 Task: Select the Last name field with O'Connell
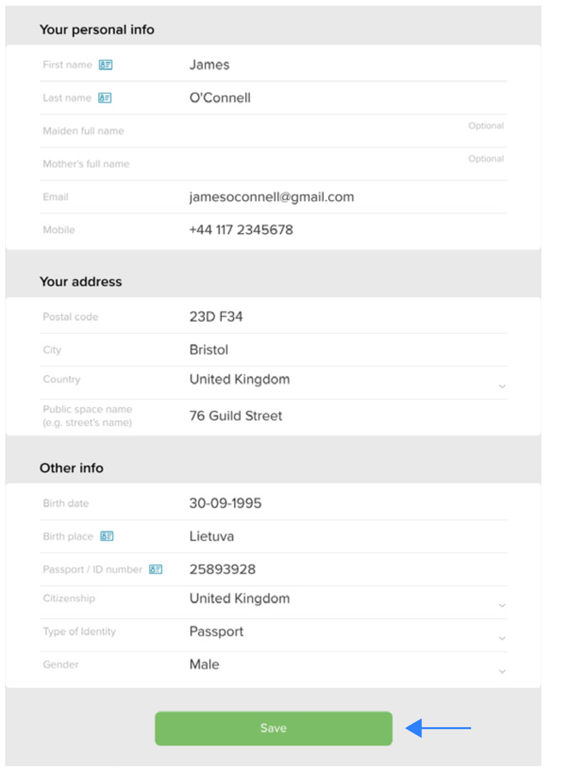pos(274,98)
